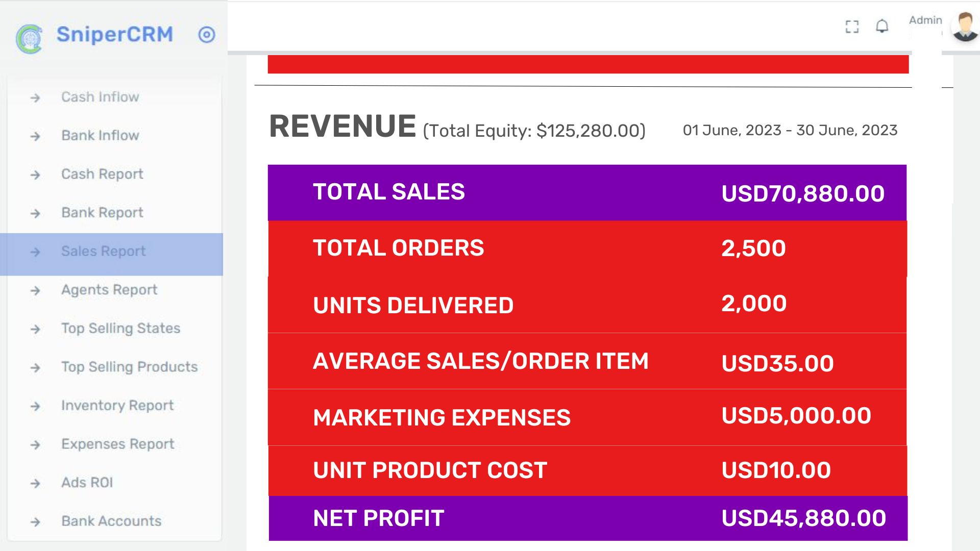
Task: View the Expenses Report
Action: tap(118, 444)
